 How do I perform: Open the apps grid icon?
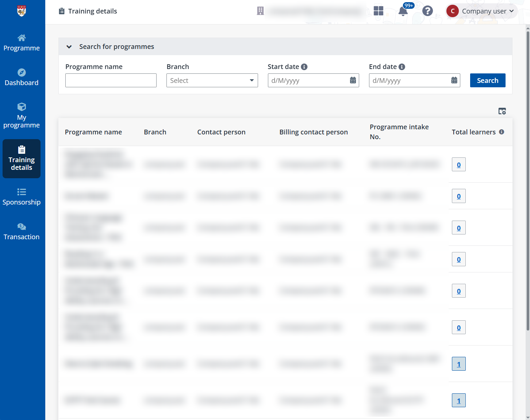(379, 11)
